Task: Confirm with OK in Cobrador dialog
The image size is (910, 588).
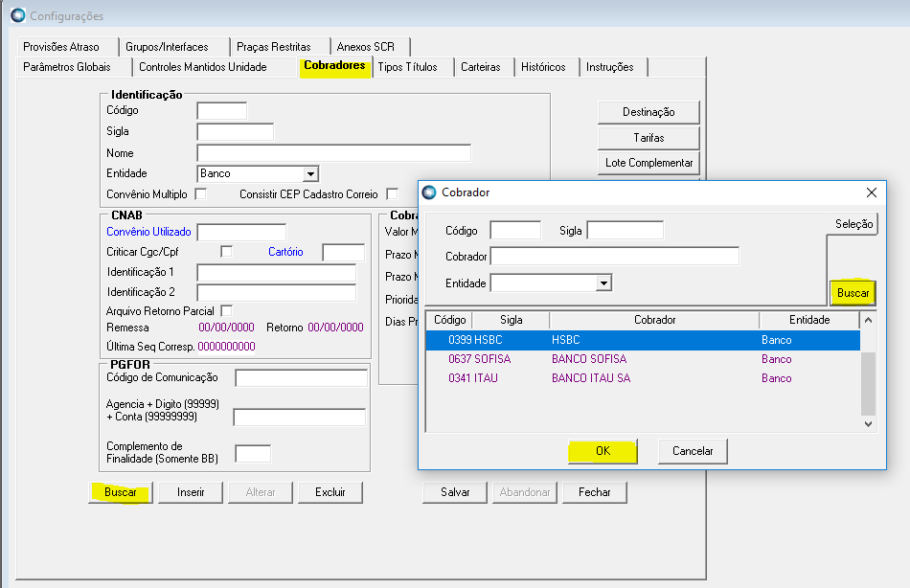Action: (x=603, y=451)
